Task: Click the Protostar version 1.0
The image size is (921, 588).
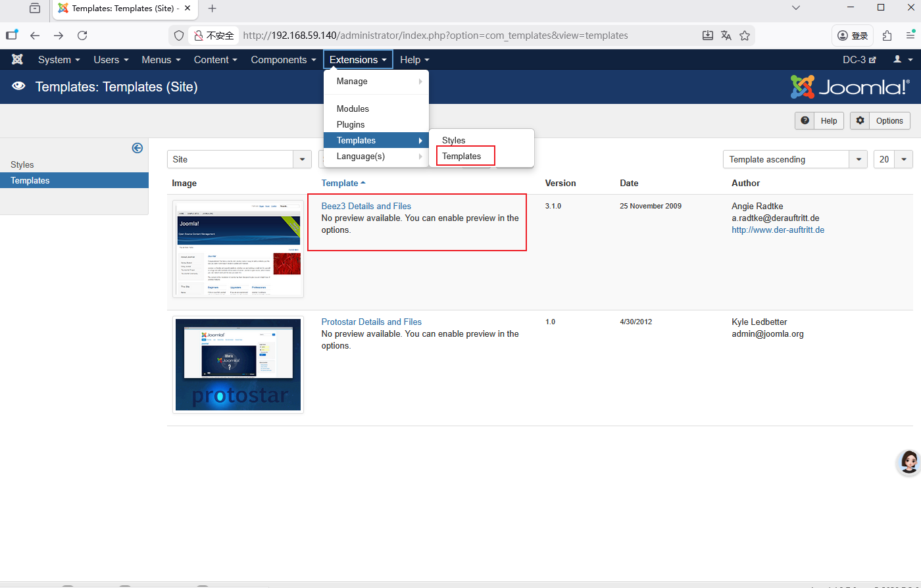Action: click(551, 322)
